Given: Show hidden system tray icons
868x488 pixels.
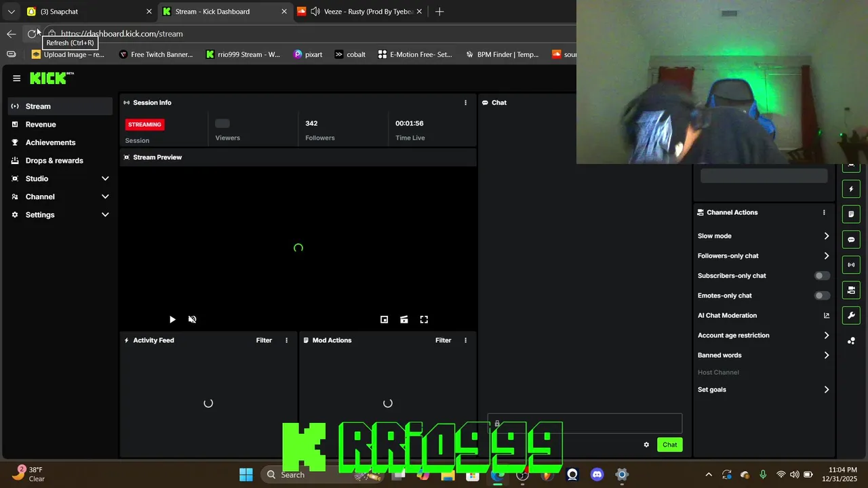Looking at the screenshot, I should (x=709, y=474).
